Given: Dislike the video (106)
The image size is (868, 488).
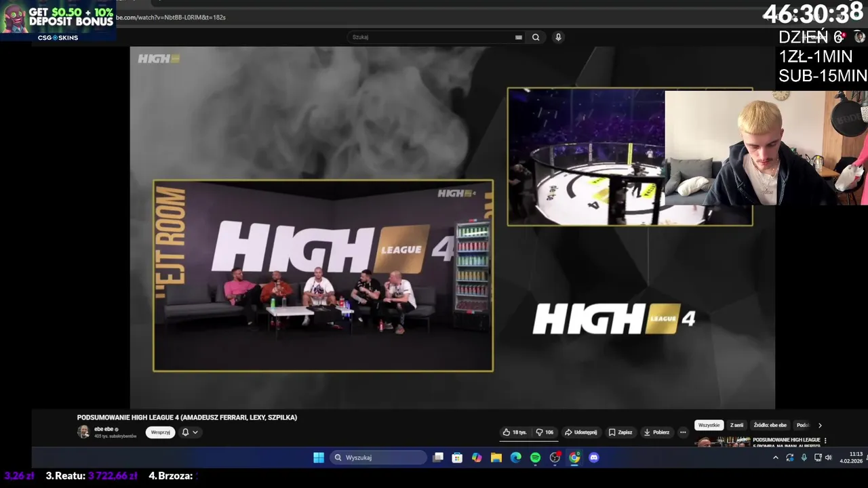Looking at the screenshot, I should coord(545,432).
